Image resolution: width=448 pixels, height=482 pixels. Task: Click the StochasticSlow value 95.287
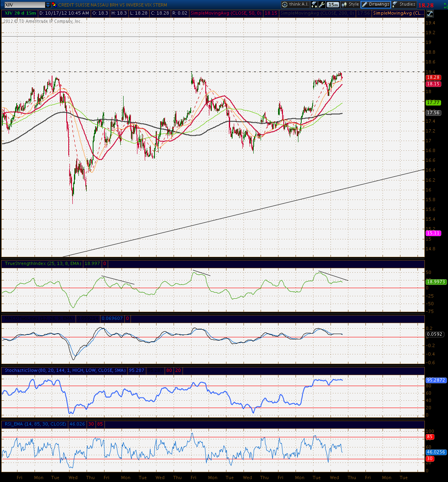tap(137, 370)
